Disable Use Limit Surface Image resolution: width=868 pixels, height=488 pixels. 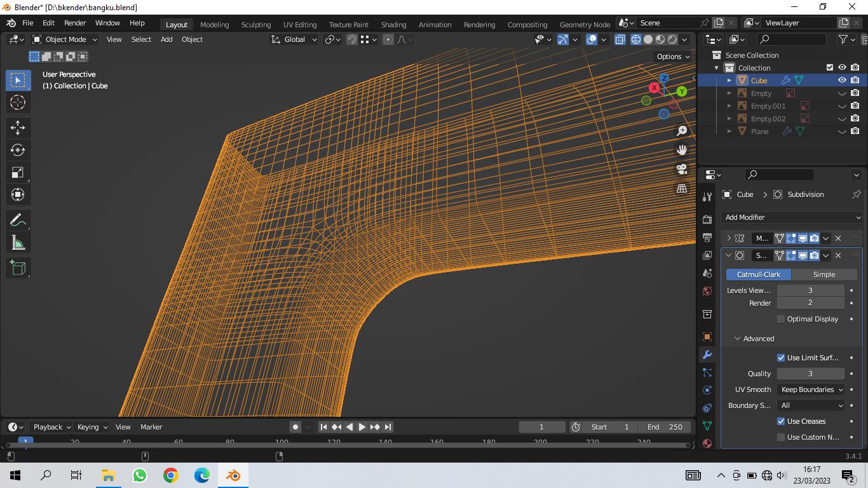tap(780, 357)
